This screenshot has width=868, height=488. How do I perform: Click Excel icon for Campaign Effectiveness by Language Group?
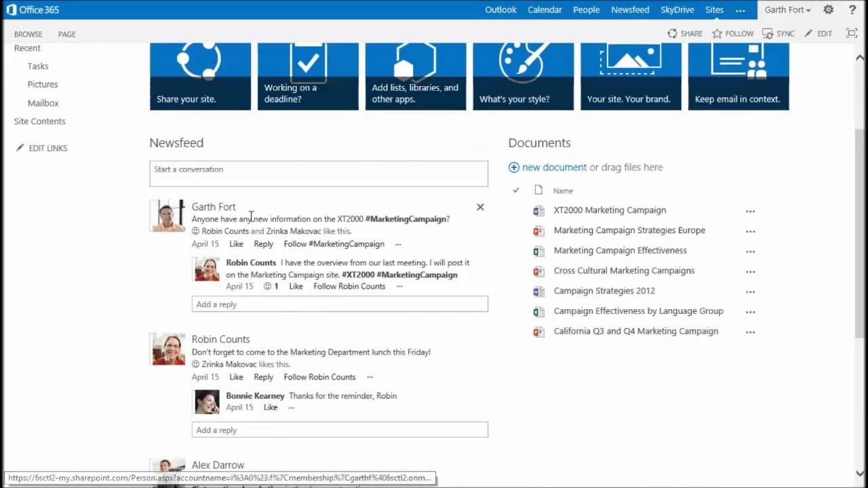tap(538, 312)
